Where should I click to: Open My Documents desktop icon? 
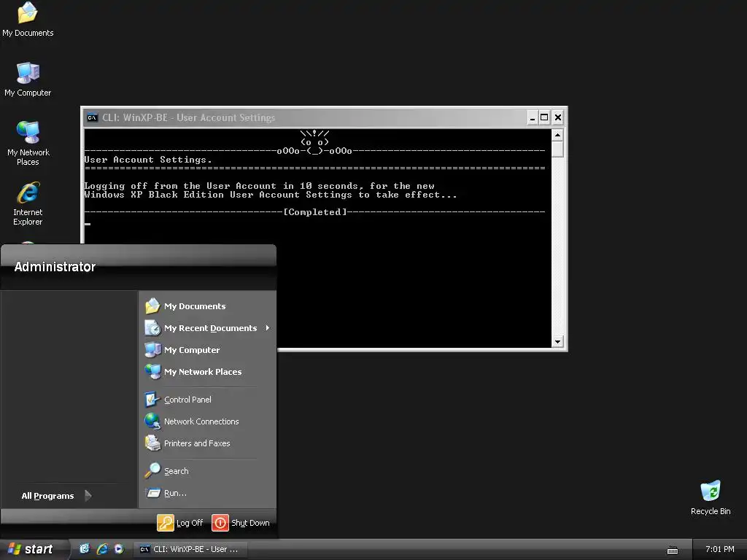click(x=28, y=19)
